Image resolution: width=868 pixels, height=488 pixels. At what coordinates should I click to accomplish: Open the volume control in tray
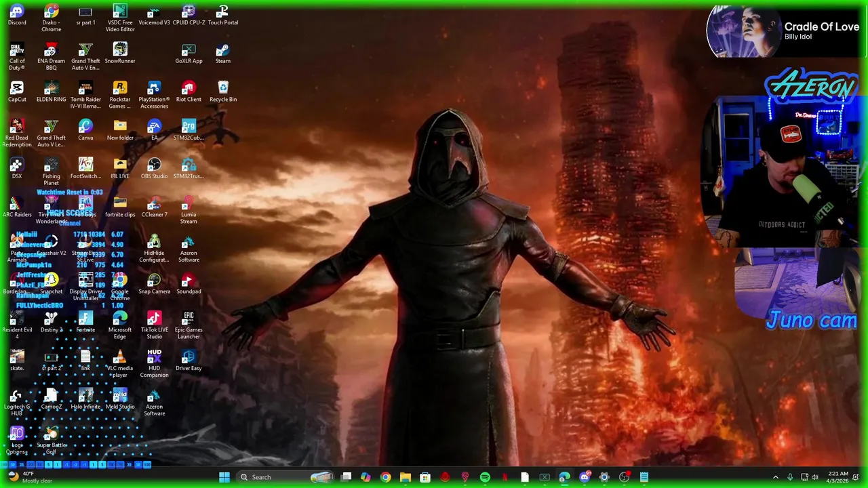pos(815,477)
